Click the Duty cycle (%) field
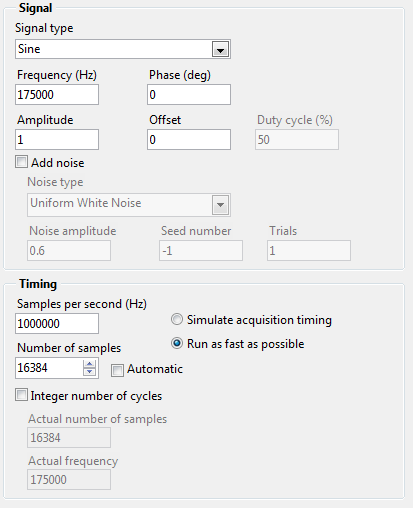Image resolution: width=413 pixels, height=508 pixels. [297, 140]
